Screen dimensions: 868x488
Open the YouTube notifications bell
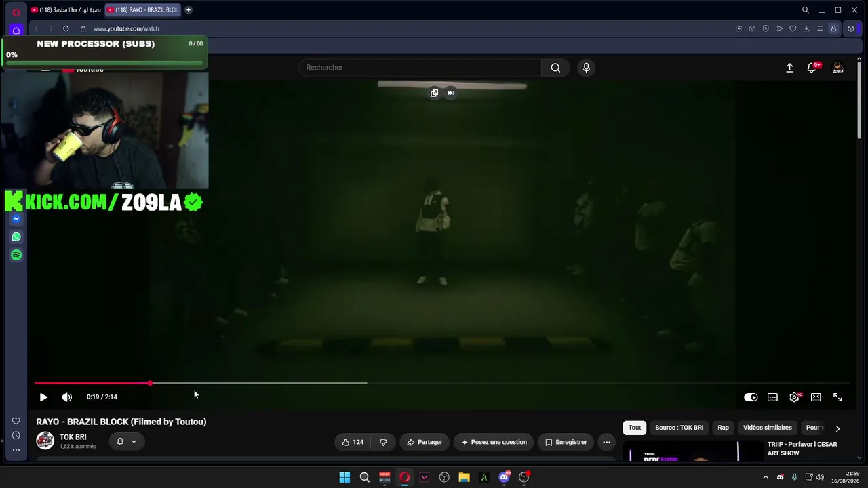(812, 68)
